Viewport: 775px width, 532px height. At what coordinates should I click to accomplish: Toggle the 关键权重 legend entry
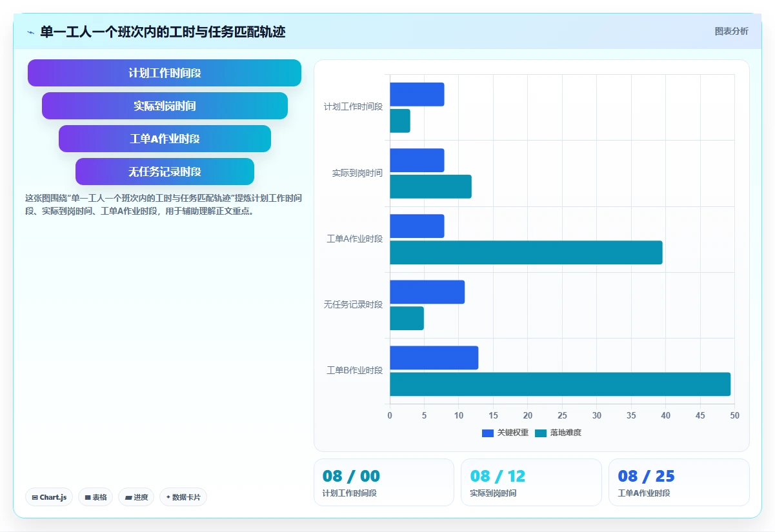(505, 433)
